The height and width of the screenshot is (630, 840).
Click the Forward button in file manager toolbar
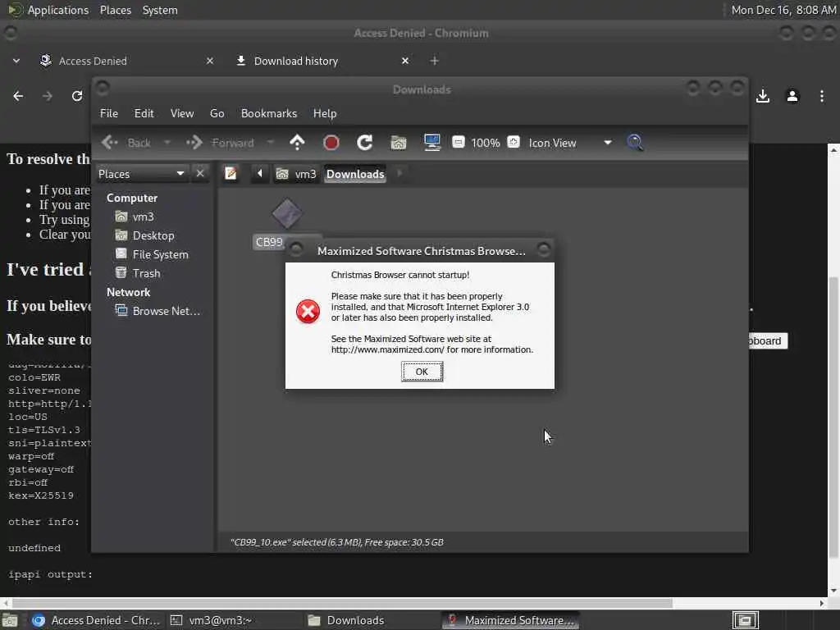click(220, 143)
